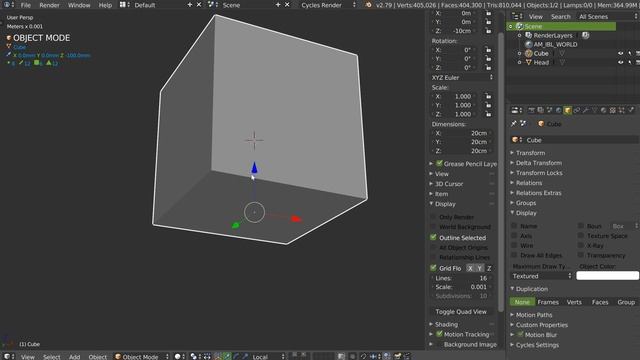Expand the Relations Extras panel

coord(538,193)
